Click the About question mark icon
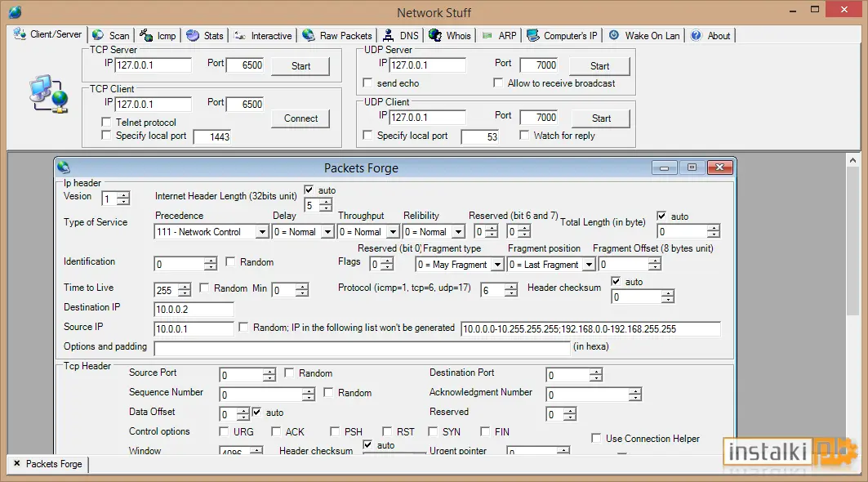 tap(697, 35)
